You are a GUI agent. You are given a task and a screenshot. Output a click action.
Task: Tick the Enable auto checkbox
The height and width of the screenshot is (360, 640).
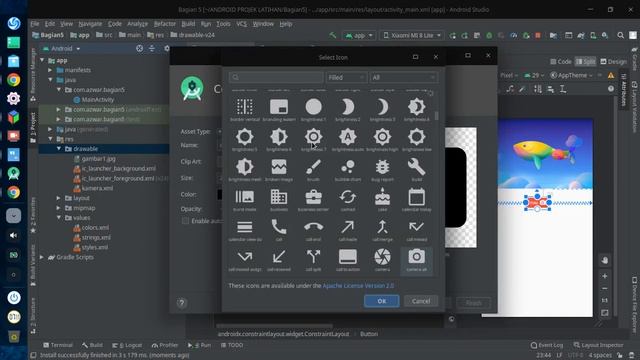186,221
